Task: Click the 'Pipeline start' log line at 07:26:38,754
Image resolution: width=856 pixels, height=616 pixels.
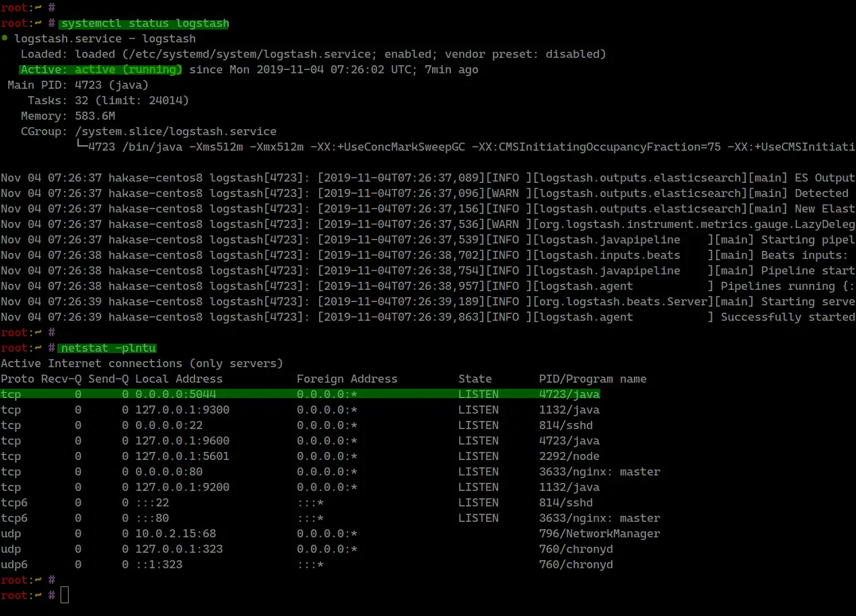Action: (428, 271)
